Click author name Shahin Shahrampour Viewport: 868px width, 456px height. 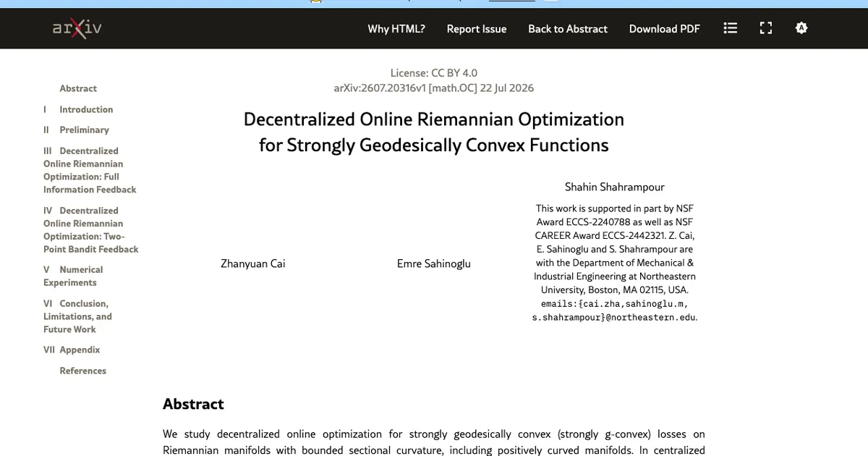click(x=615, y=187)
